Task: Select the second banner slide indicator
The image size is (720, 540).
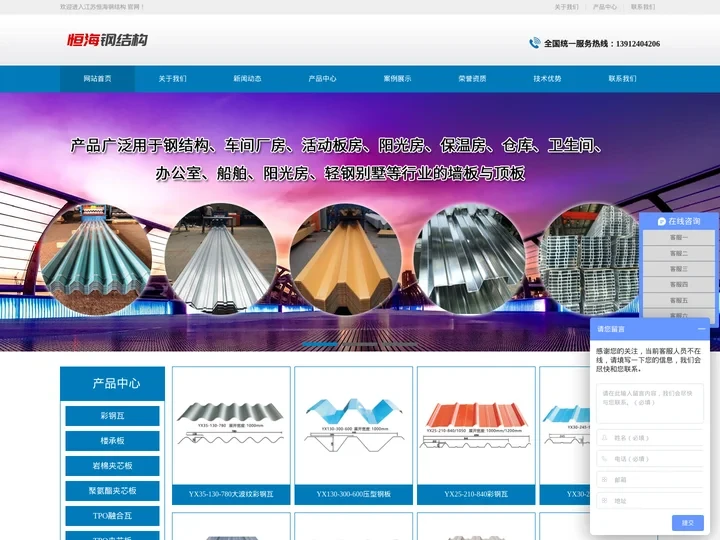Action: pyautogui.click(x=360, y=344)
